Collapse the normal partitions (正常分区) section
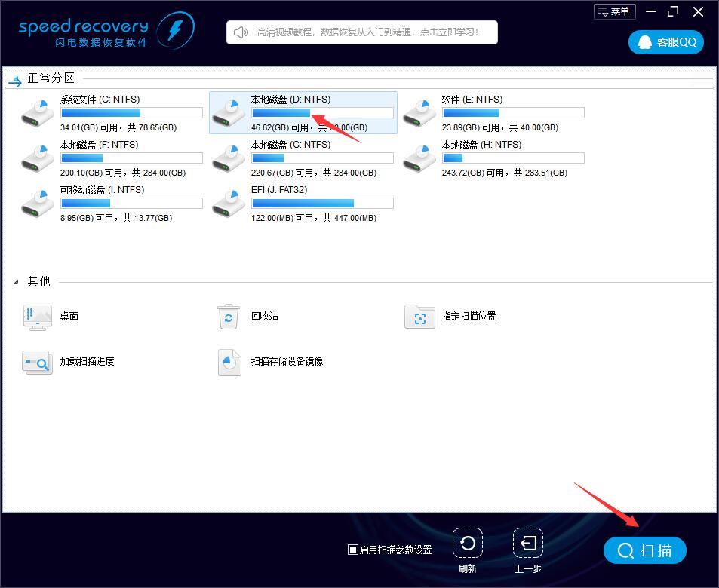This screenshot has width=719, height=588. 15,79
